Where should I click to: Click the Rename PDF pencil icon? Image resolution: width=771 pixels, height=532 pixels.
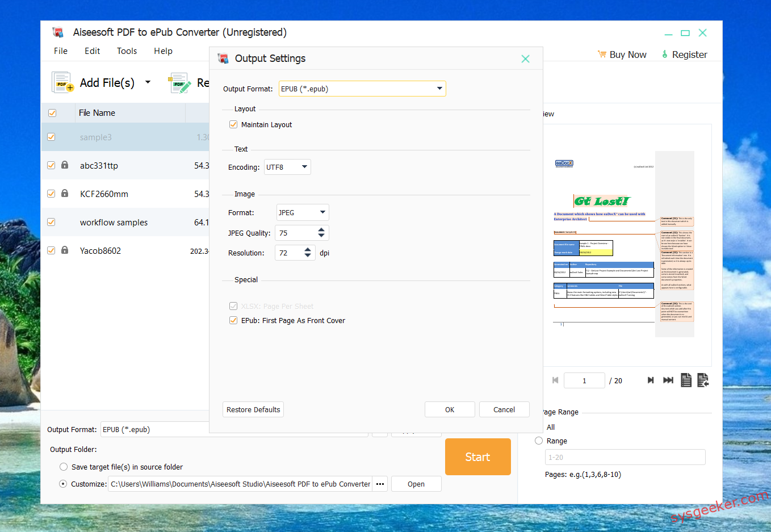click(180, 83)
